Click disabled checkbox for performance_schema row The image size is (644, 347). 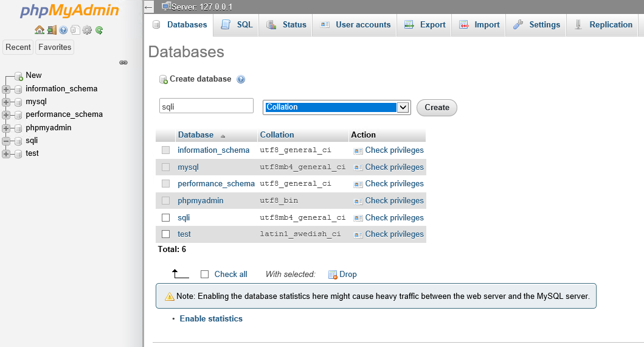[165, 183]
